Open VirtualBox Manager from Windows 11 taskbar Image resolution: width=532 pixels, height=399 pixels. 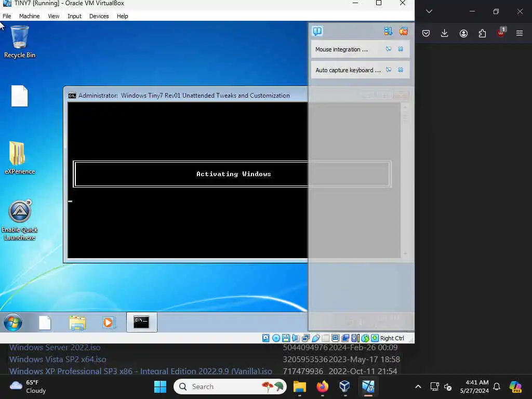345,387
